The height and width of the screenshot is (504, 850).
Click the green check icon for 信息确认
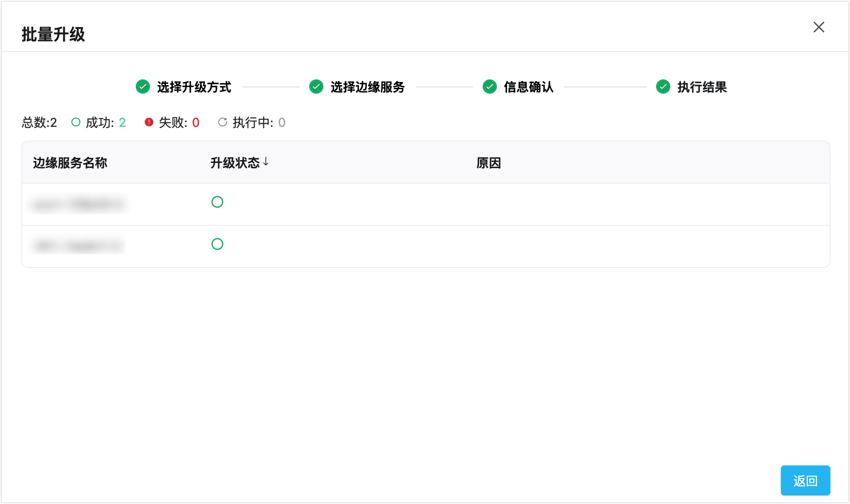[x=490, y=87]
